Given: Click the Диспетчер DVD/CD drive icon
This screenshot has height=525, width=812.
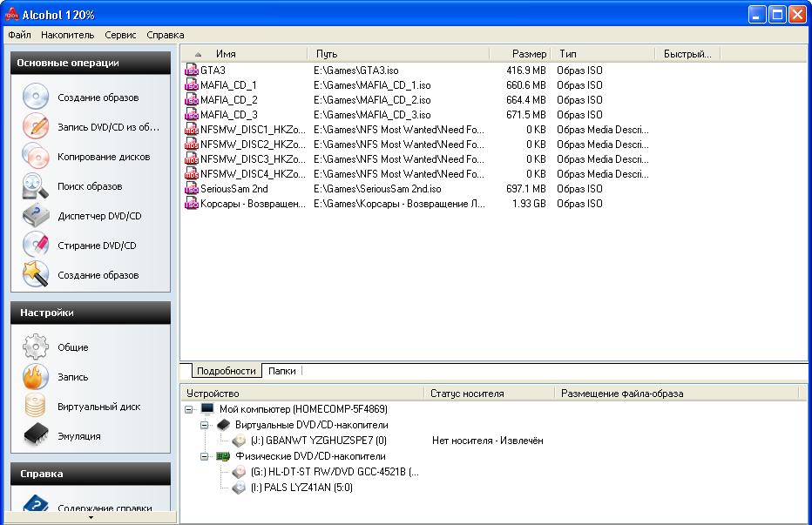Looking at the screenshot, I should pos(35,215).
